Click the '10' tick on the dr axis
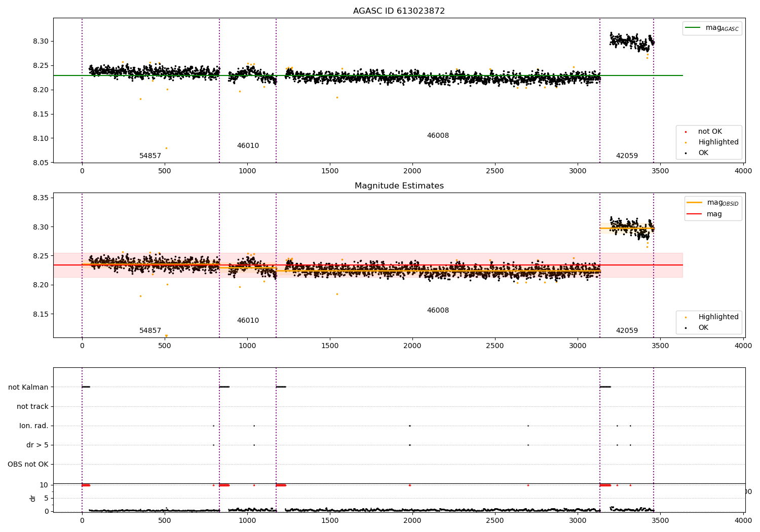Viewport: 760px width, 532px height. click(x=44, y=485)
